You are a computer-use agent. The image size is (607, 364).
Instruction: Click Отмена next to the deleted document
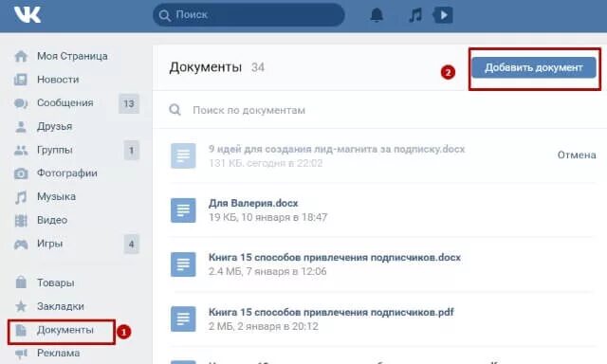[577, 155]
